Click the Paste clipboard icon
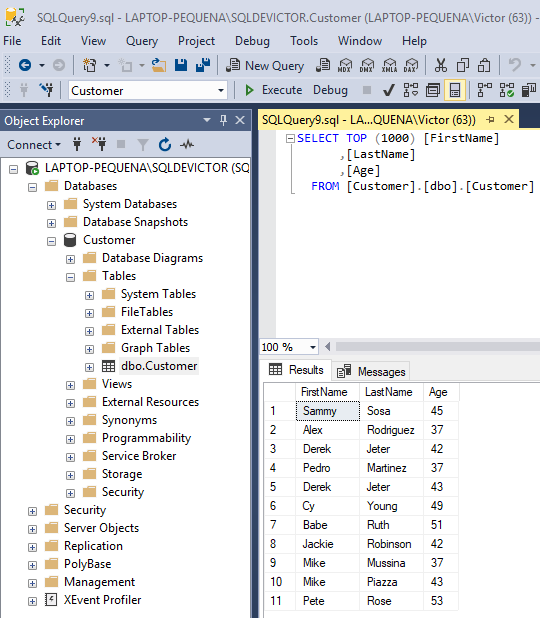The image size is (540, 618). point(484,65)
